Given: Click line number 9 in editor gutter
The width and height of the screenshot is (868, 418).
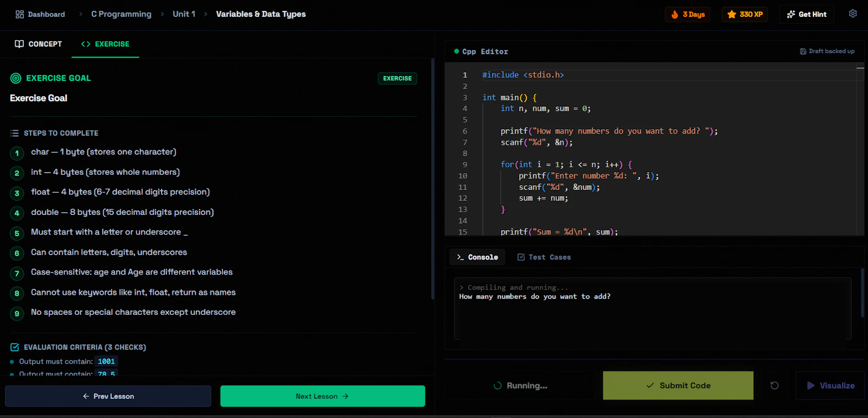Looking at the screenshot, I should click(x=465, y=164).
